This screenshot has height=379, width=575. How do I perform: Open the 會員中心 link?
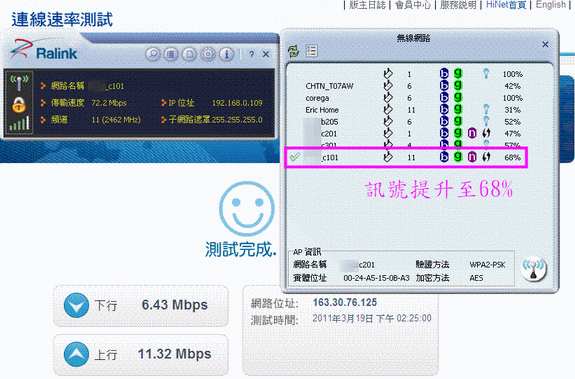[413, 5]
